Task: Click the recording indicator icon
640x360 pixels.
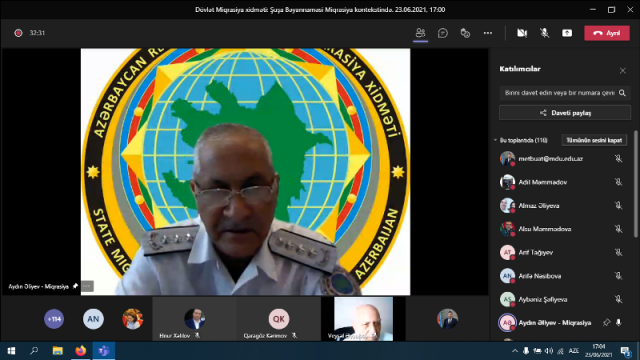Action: click(x=18, y=33)
